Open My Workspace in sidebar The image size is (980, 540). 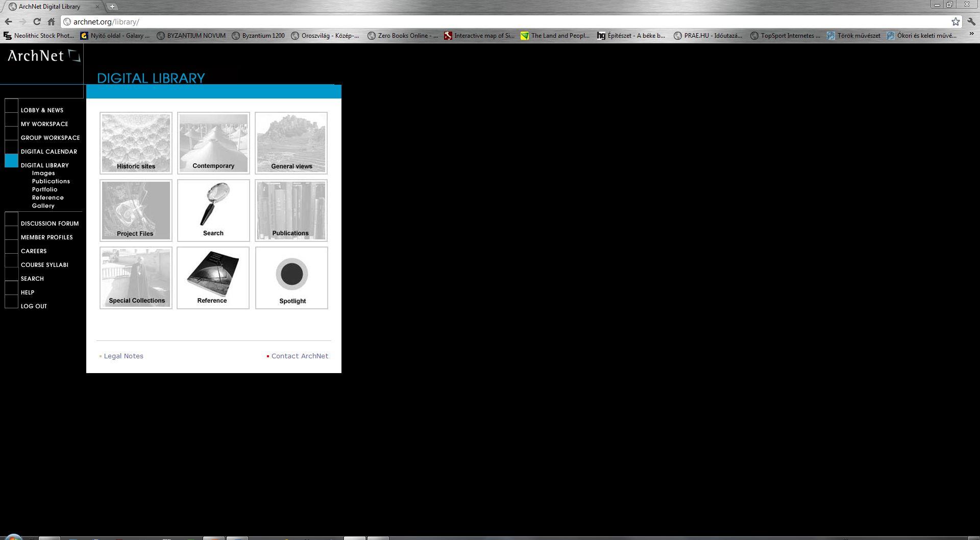[44, 124]
